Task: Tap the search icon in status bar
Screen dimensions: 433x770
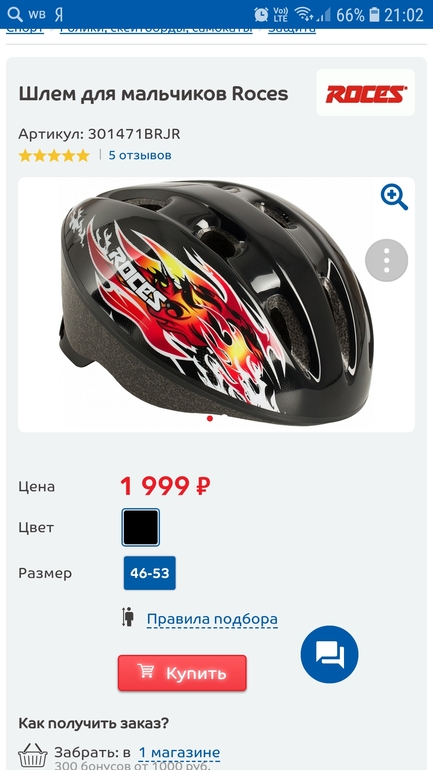Action: coord(15,14)
